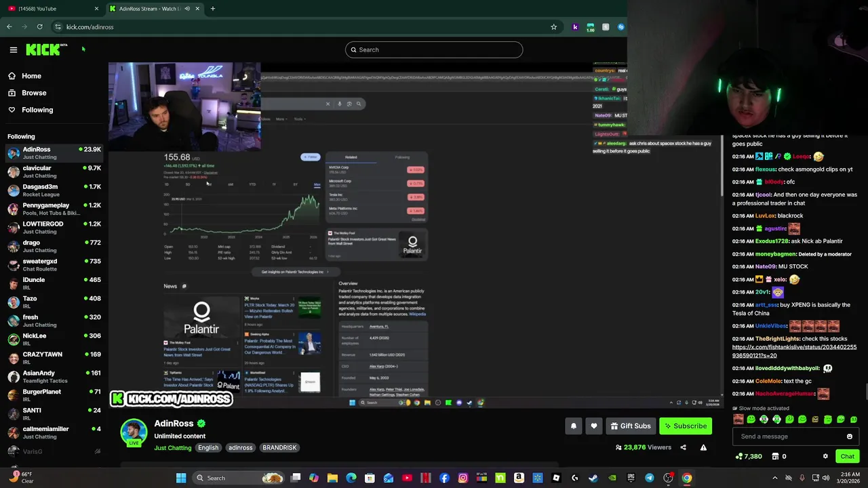Screen dimensions: 868x488
Task: Click the English language tag
Action: coord(208,448)
